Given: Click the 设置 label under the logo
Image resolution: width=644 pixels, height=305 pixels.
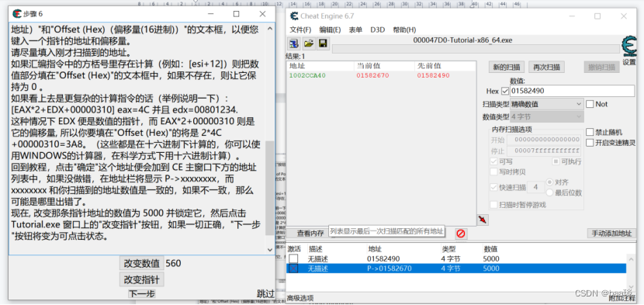Looking at the screenshot, I should point(628,62).
